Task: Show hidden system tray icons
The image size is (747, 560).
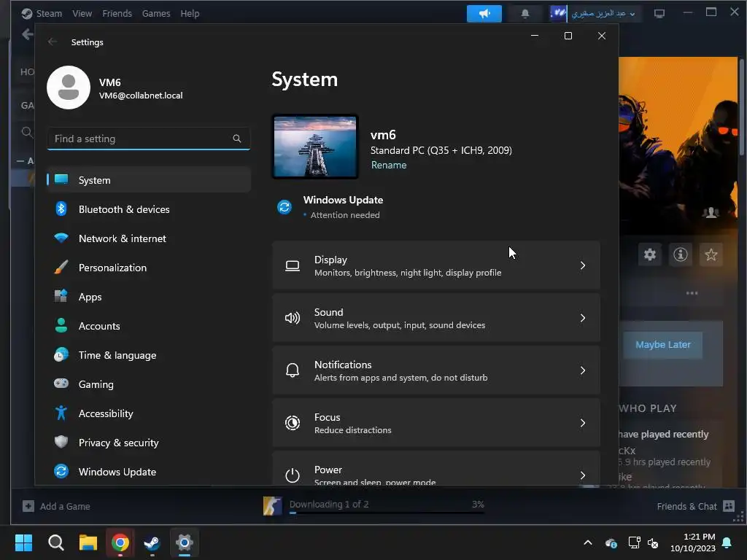Action: (x=588, y=542)
